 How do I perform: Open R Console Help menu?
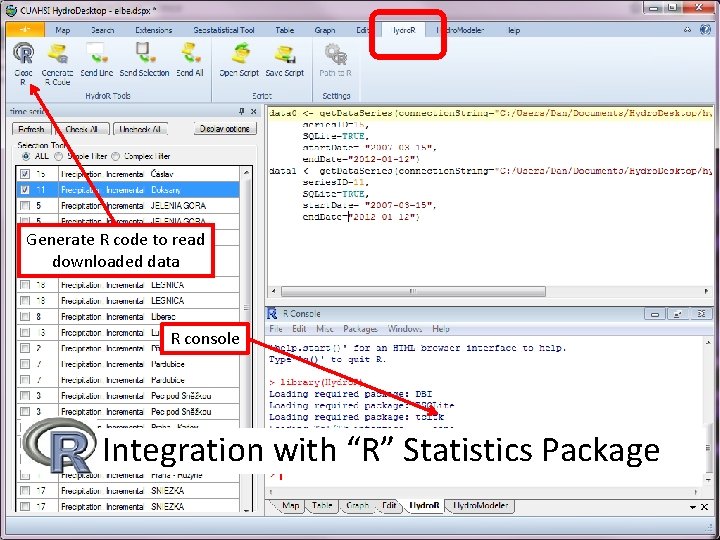[440, 329]
